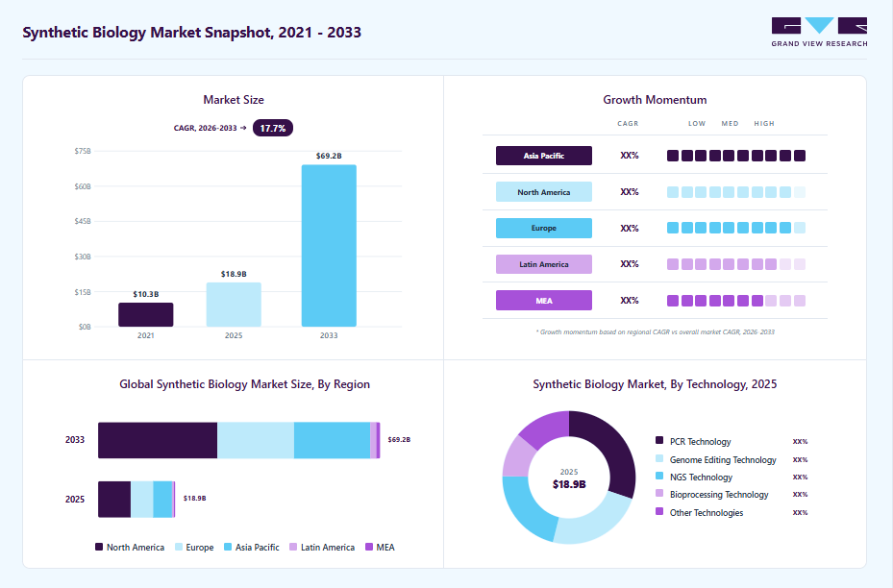Click the XX% value in the MEA row
Screen dimensions: 893x588
click(x=630, y=301)
